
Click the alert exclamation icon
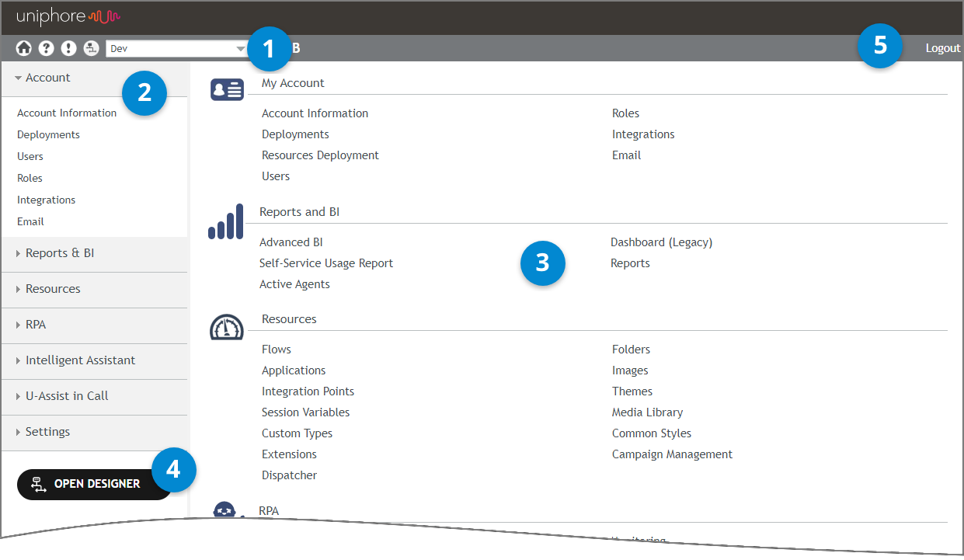(x=69, y=48)
